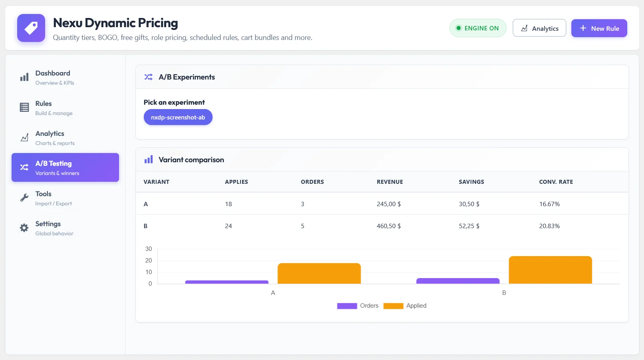The width and height of the screenshot is (644, 360).
Task: Open Analytics from the header button
Action: (539, 28)
